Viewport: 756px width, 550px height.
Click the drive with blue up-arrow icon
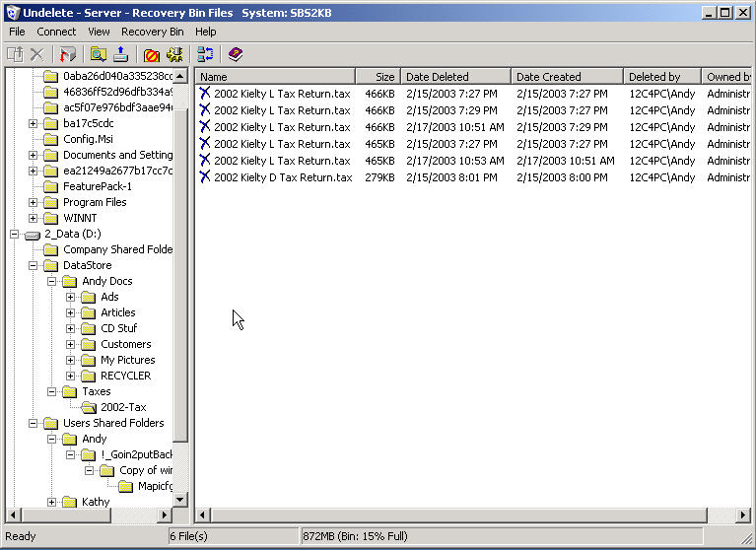pyautogui.click(x=120, y=54)
